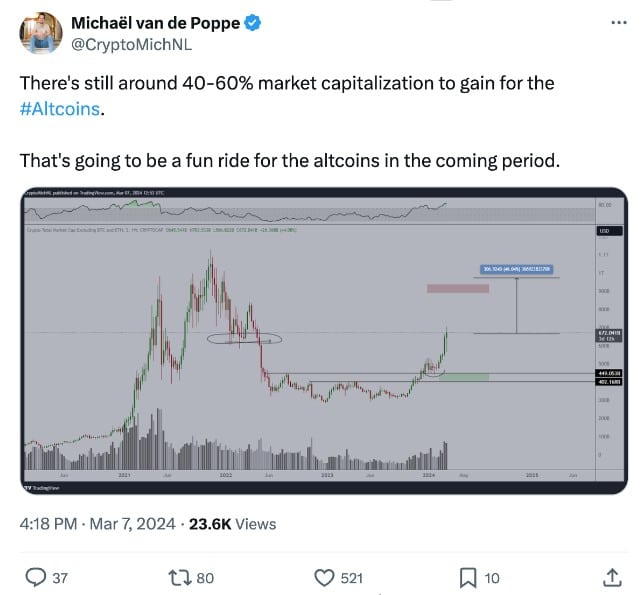Click the display name Michaël van de Poppe
Image resolution: width=643 pixels, height=595 pixels.
coord(156,22)
